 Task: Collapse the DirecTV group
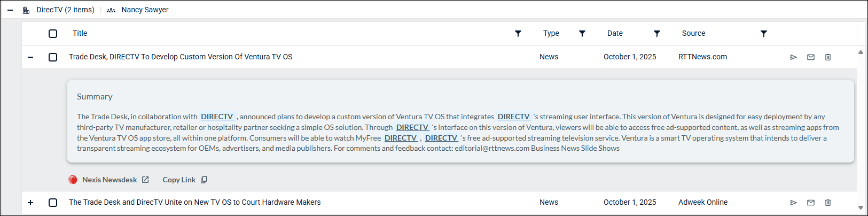pos(10,10)
